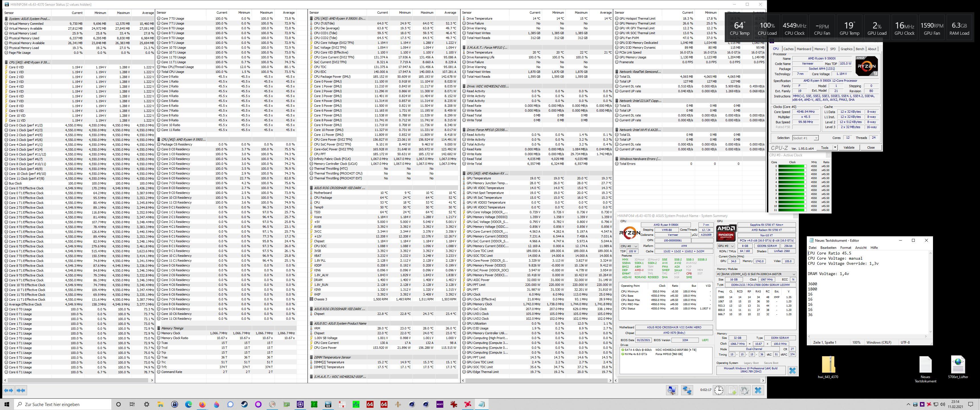Start logging with the sheet-plus icon
The height and width of the screenshot is (410, 980).
coord(732,390)
